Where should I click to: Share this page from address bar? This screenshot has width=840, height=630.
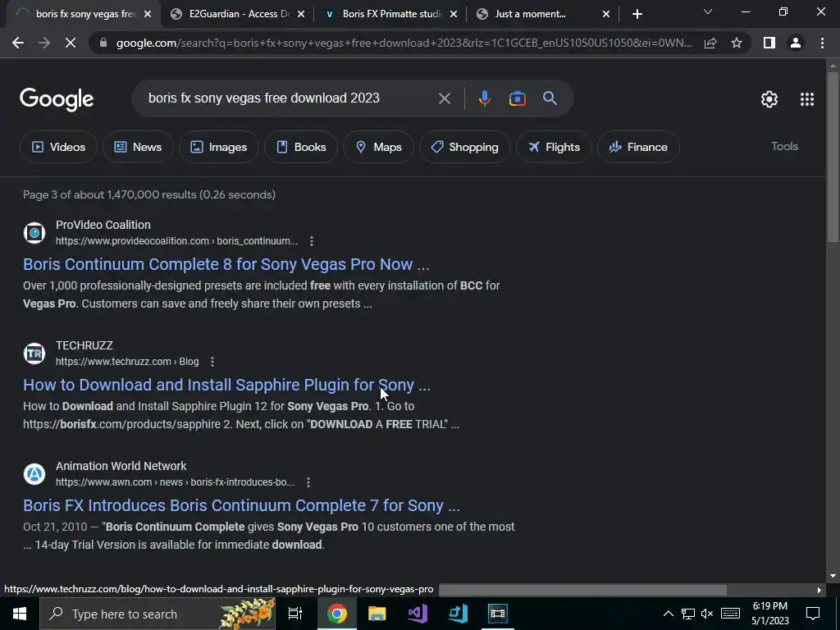pyautogui.click(x=710, y=43)
